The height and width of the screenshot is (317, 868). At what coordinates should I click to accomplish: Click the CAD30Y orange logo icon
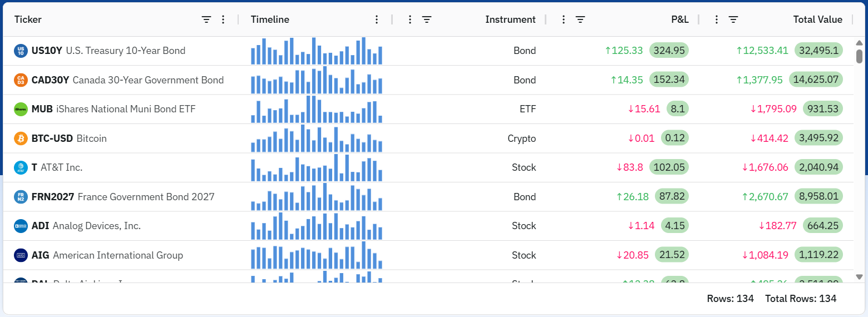pyautogui.click(x=21, y=80)
